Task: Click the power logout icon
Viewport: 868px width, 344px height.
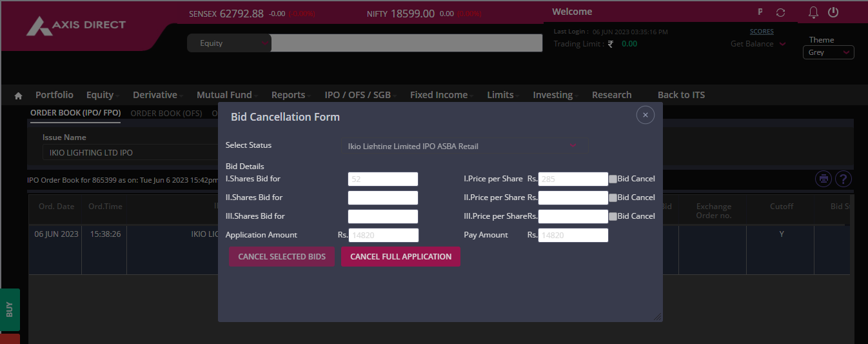Action: point(833,12)
